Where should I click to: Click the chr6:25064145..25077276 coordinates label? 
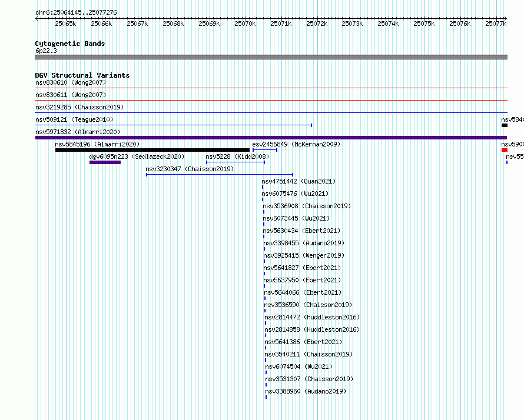pyautogui.click(x=76, y=12)
